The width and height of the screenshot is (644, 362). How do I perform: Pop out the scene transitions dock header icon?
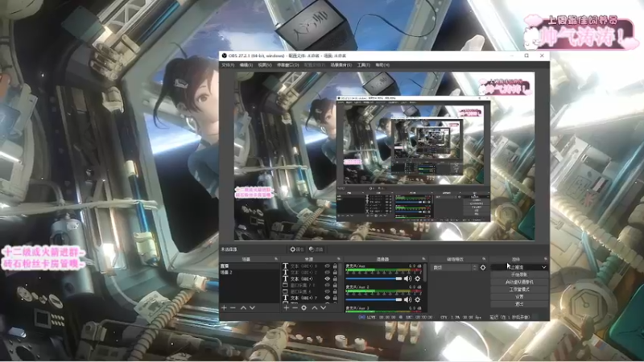point(484,259)
